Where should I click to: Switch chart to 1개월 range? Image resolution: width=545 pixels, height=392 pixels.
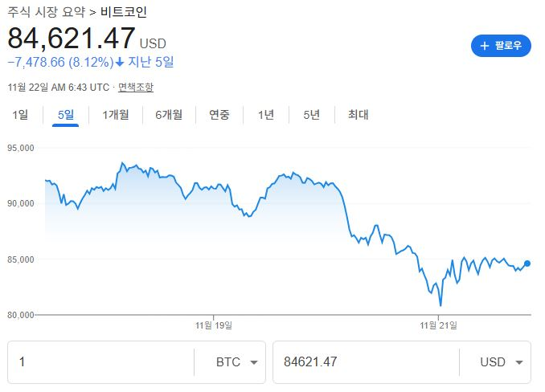116,115
